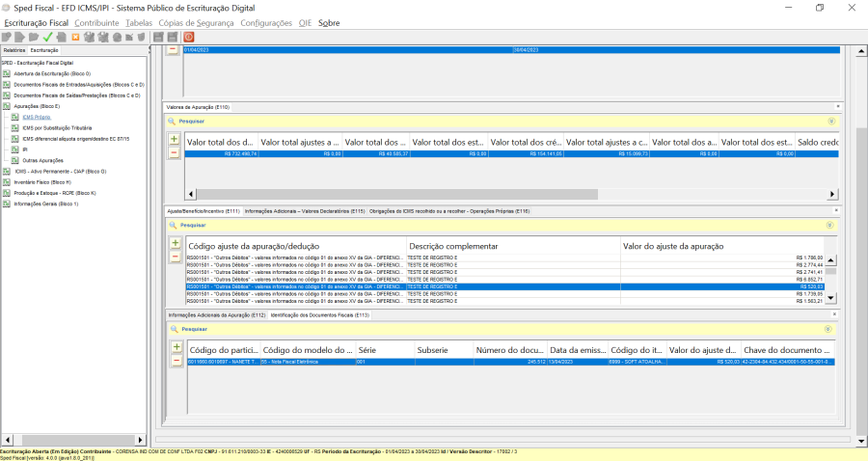Add an E111 adjustment with the plus button
This screenshot has height=461, width=868.
coord(176,243)
